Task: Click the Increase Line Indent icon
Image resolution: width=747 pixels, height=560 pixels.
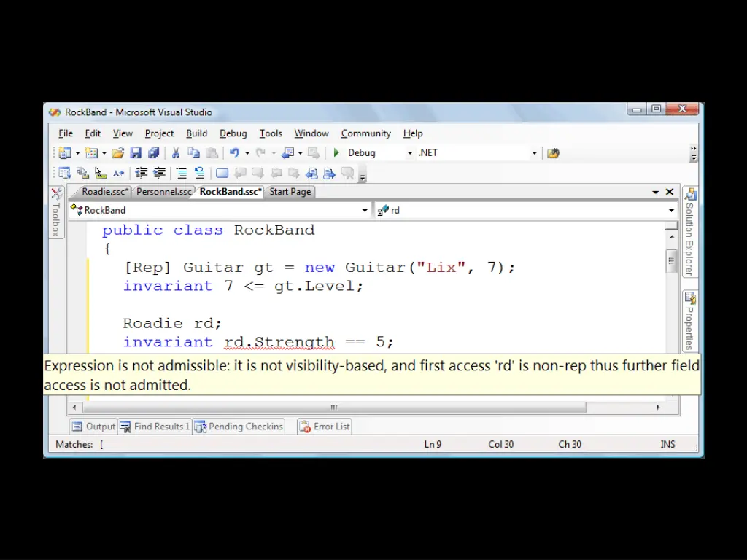Action: click(160, 174)
